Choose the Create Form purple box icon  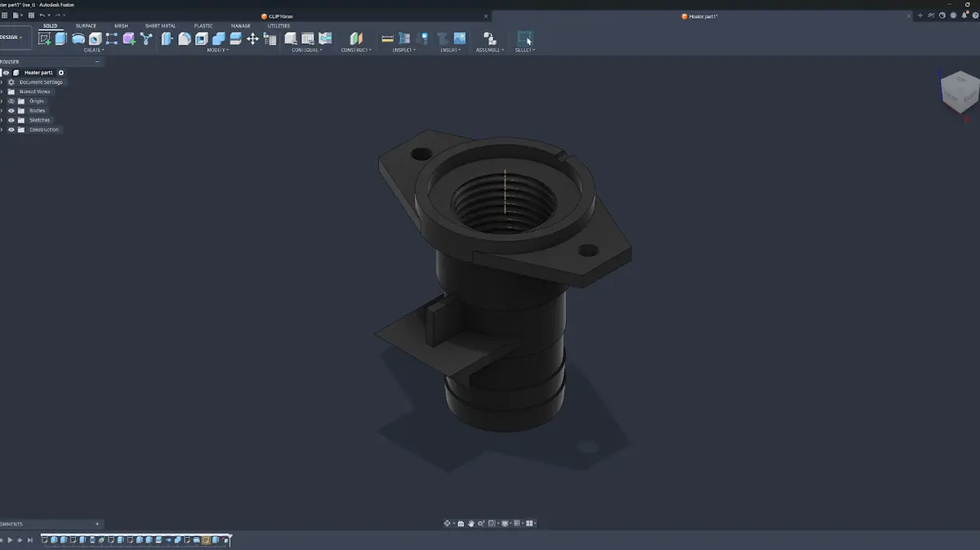129,38
